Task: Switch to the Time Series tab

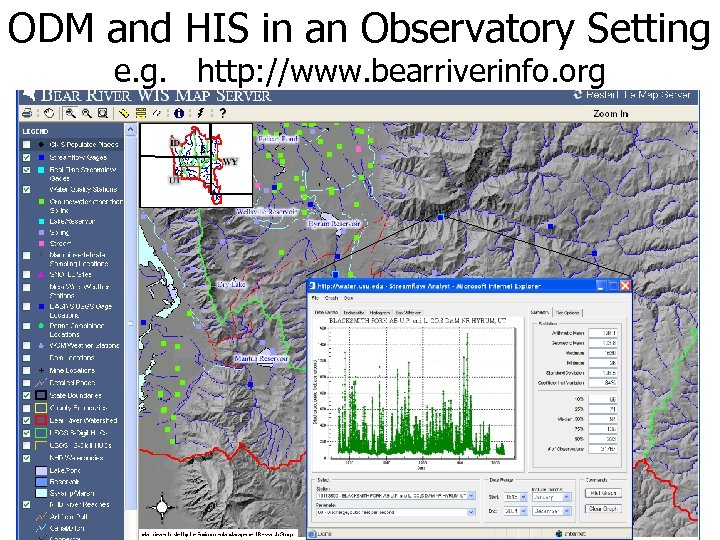Action: coord(326,313)
